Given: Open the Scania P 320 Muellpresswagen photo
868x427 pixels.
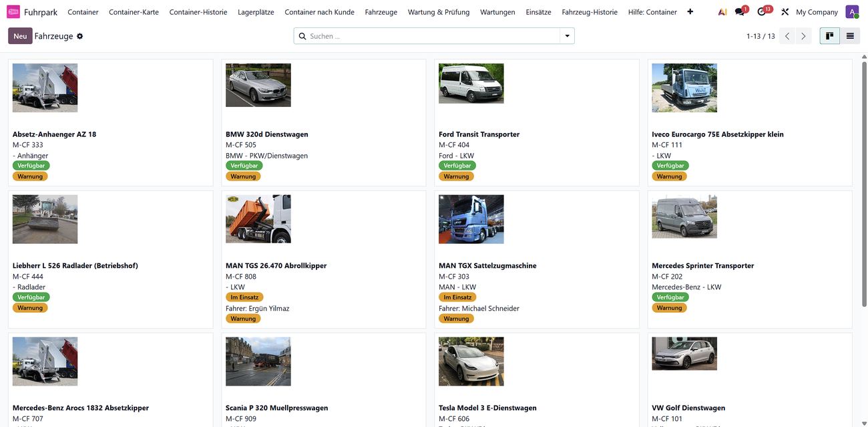Looking at the screenshot, I should pyautogui.click(x=258, y=362).
